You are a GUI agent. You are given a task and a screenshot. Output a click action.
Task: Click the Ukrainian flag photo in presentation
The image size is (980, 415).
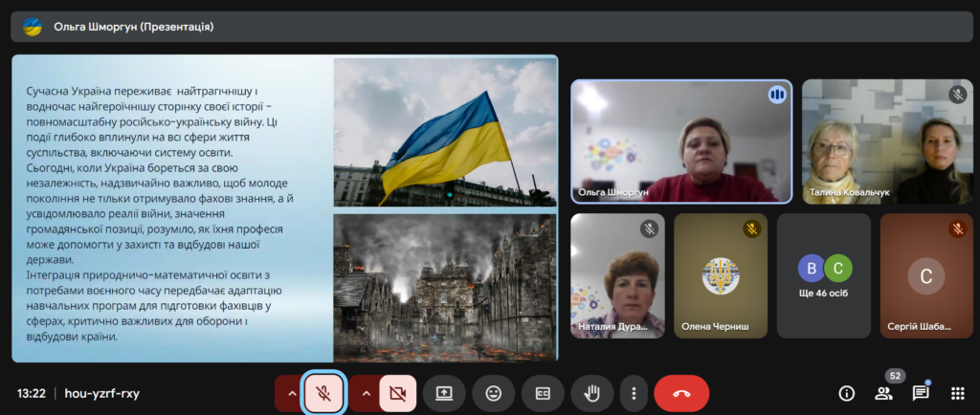pos(444,133)
